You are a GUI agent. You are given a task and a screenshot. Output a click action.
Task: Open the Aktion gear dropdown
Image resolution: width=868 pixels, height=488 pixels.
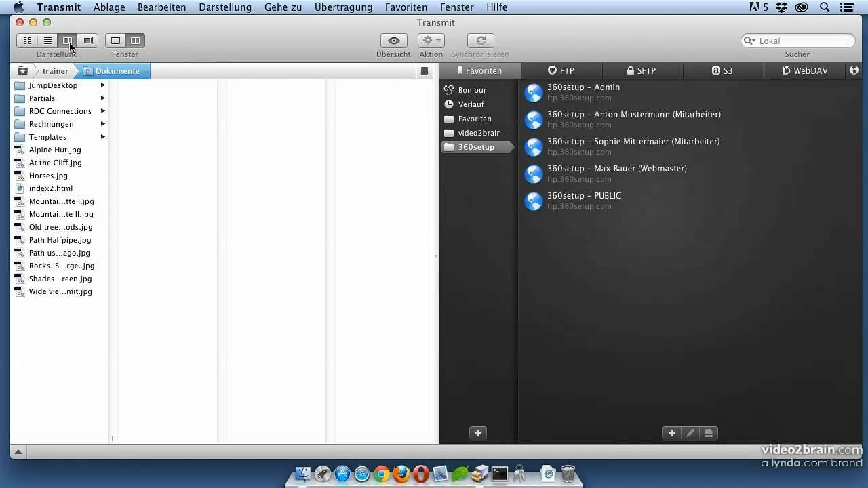click(431, 41)
